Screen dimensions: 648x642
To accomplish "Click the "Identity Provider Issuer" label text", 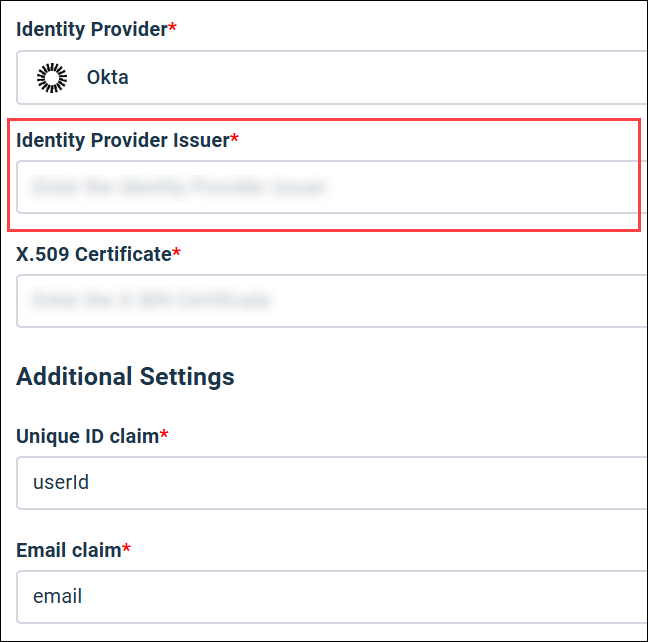I will click(x=122, y=140).
